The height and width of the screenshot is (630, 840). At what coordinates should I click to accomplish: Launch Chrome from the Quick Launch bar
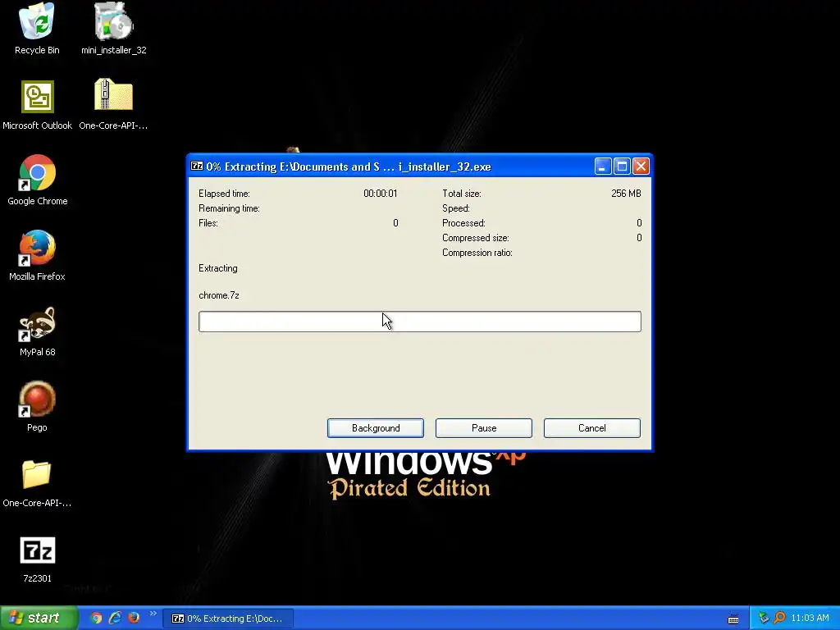(x=97, y=619)
